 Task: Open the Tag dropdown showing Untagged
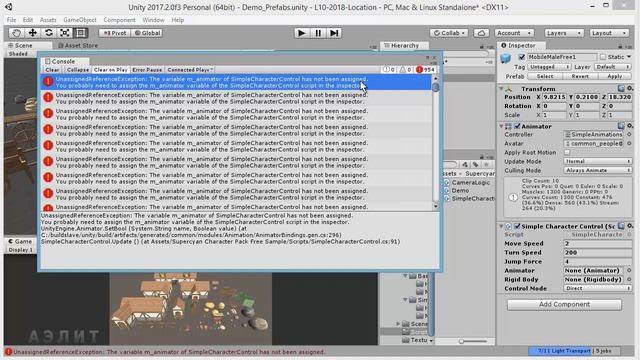point(549,67)
